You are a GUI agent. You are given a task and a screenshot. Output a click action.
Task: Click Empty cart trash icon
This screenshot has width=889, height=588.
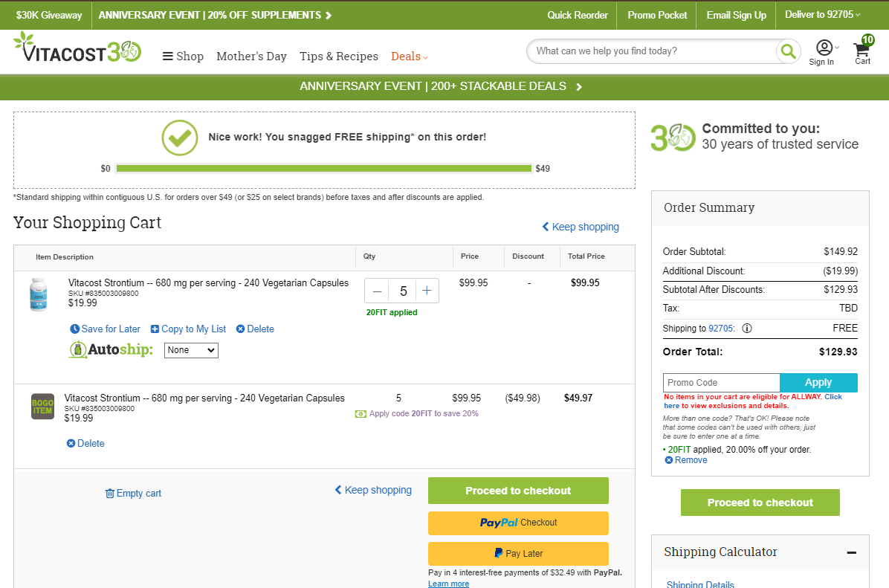[x=109, y=494]
